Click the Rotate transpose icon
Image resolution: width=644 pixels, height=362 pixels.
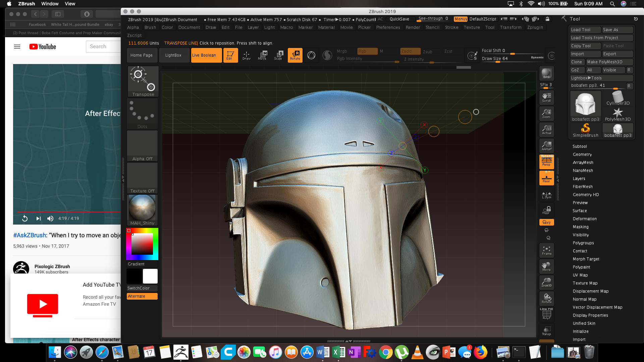click(x=295, y=55)
